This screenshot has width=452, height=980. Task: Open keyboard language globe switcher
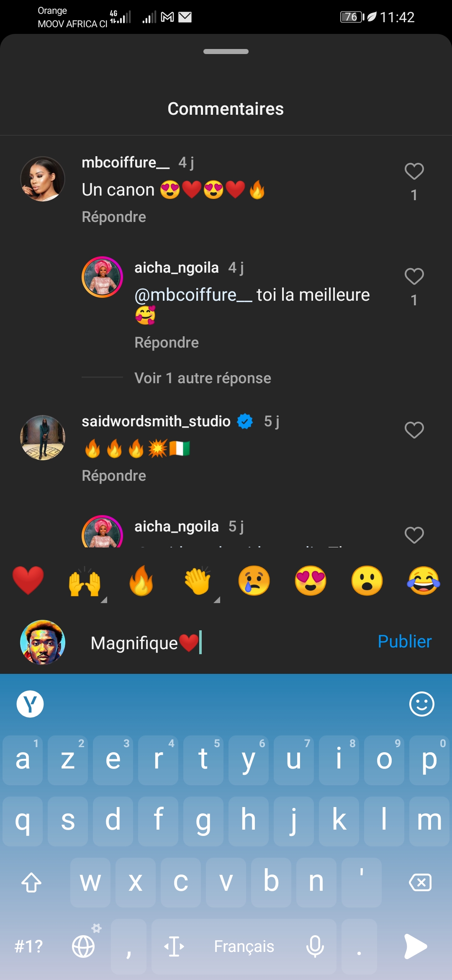point(84,946)
